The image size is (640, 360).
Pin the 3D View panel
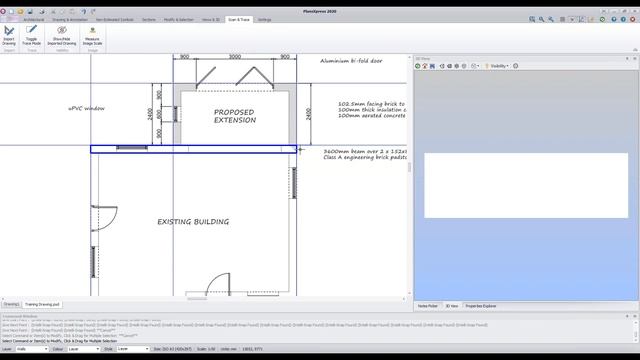(627, 59)
